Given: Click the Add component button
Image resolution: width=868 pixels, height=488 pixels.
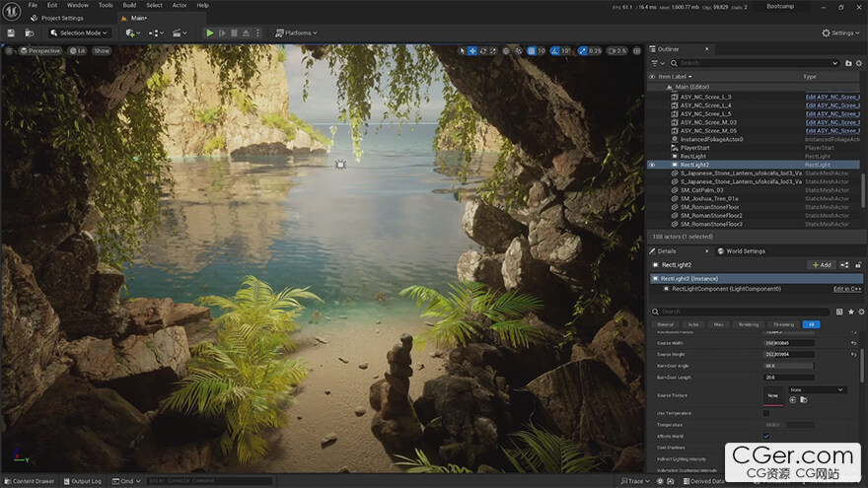Looking at the screenshot, I should [x=822, y=265].
